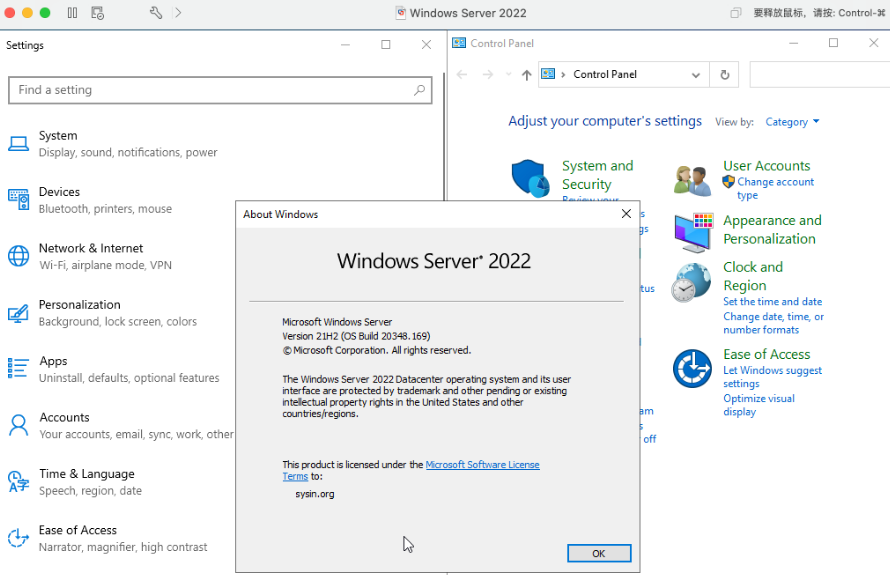Click the Clock and Region globe icon
Image resolution: width=890 pixels, height=575 pixels.
point(692,283)
